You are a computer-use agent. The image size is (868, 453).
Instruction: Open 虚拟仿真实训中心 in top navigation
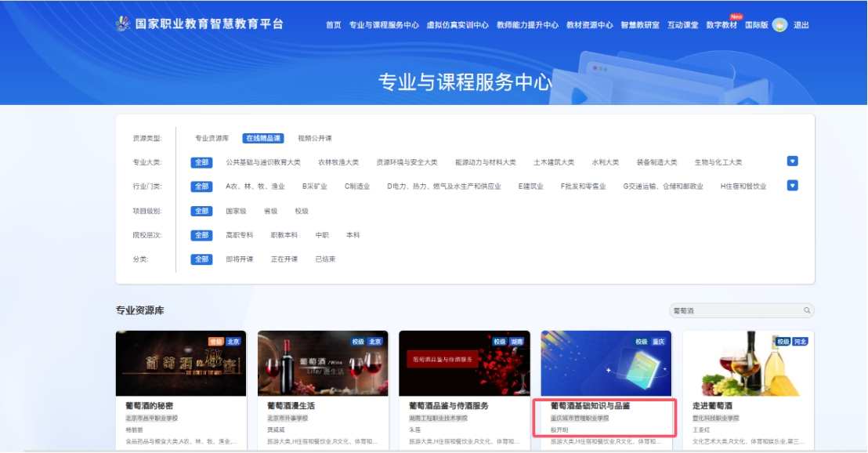pos(458,25)
